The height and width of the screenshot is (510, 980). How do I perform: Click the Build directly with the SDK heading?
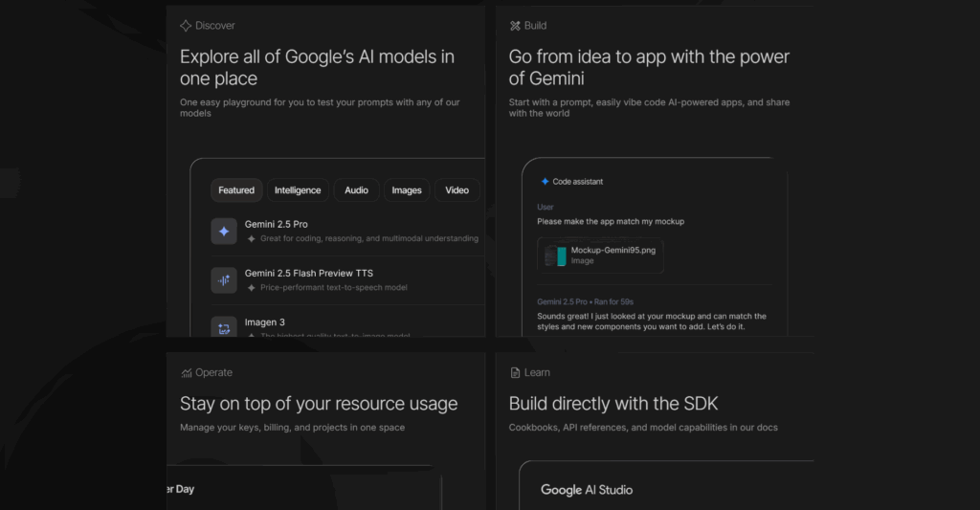(613, 404)
